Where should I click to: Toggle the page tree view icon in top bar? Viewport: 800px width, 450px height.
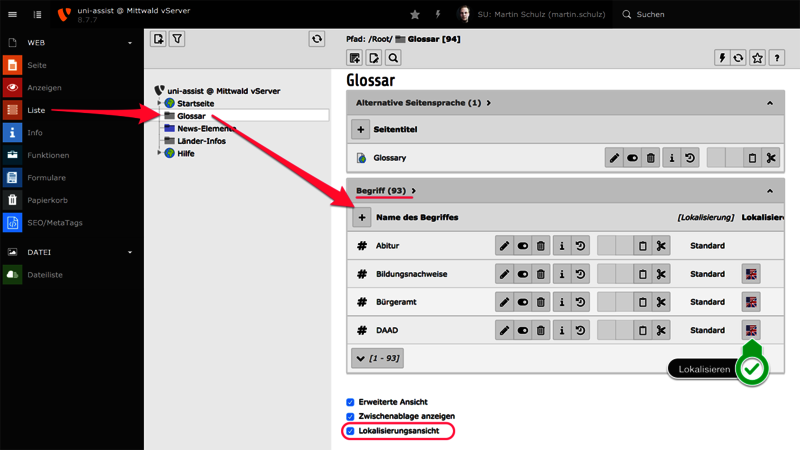click(37, 14)
